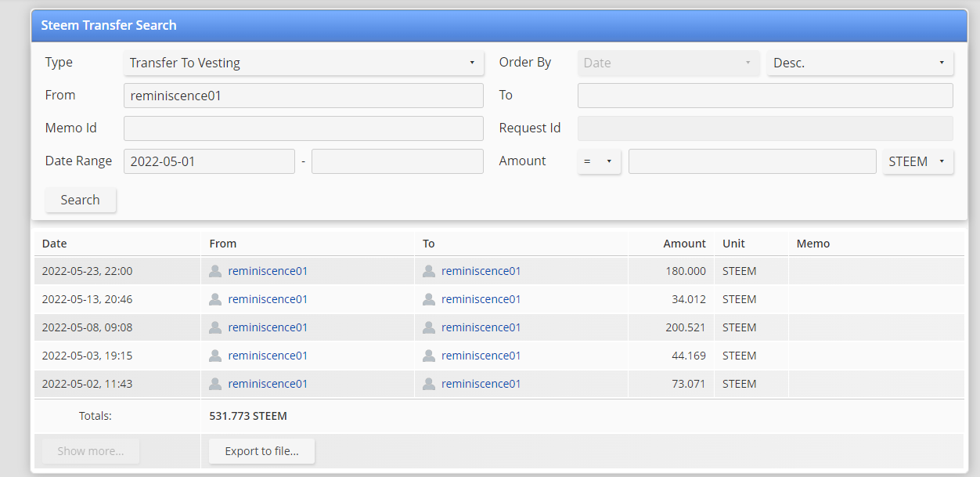Open the Desc. sort direction dropdown

click(x=860, y=63)
